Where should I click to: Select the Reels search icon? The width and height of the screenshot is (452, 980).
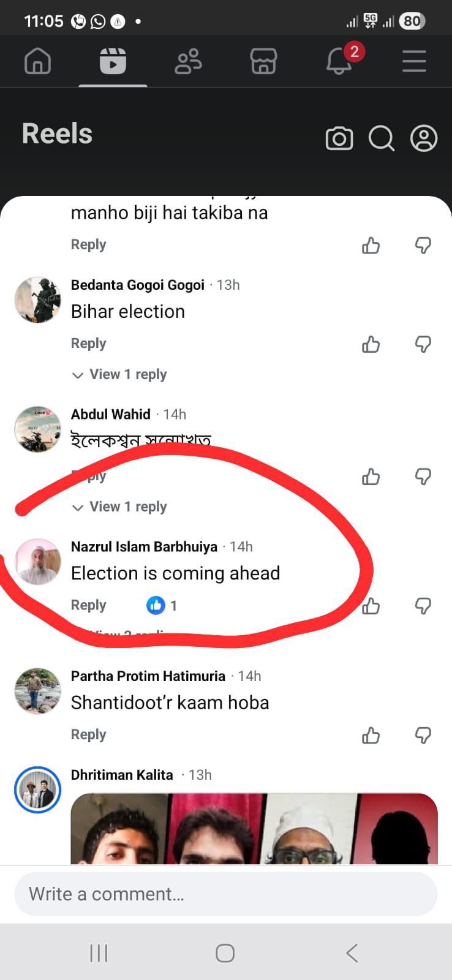pyautogui.click(x=382, y=138)
